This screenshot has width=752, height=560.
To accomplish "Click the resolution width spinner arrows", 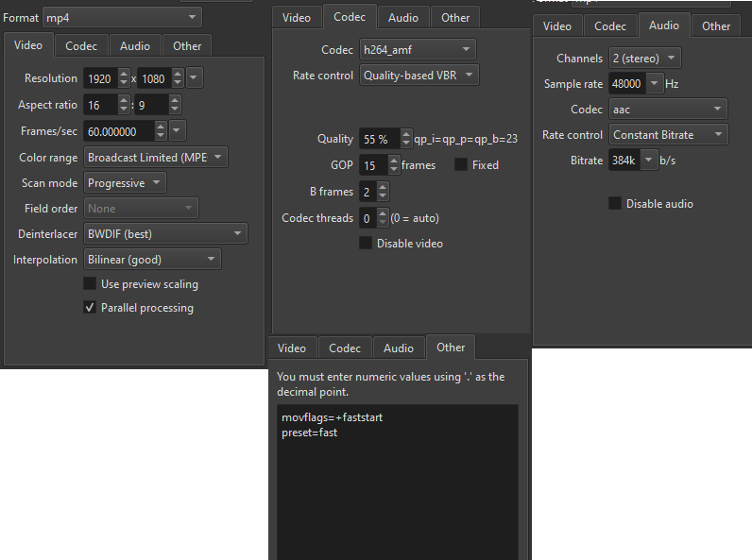I will click(x=124, y=78).
